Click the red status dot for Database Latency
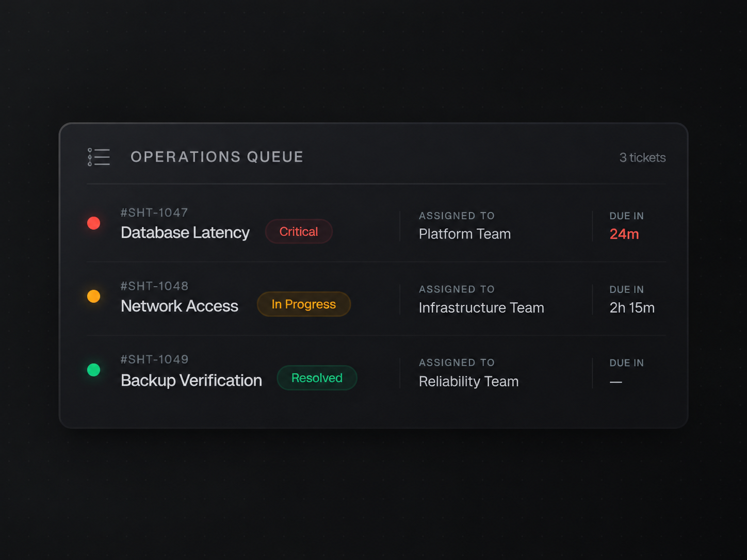Image resolution: width=747 pixels, height=560 pixels. click(x=93, y=223)
